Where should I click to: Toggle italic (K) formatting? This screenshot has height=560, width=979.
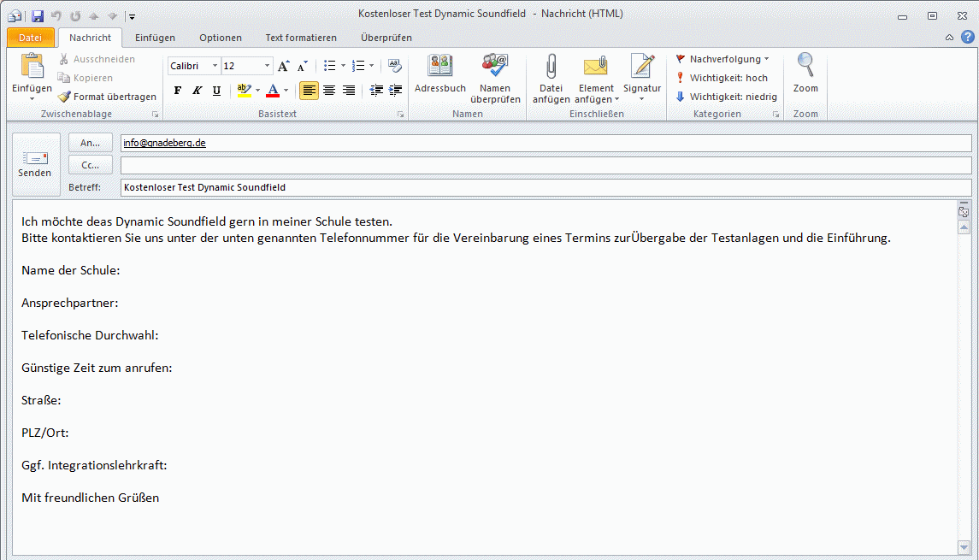(x=197, y=91)
